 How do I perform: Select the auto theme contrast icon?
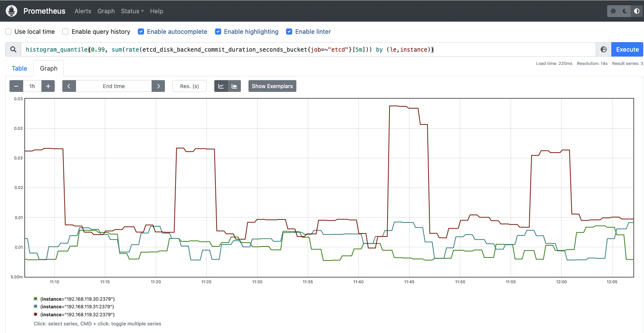click(x=637, y=11)
